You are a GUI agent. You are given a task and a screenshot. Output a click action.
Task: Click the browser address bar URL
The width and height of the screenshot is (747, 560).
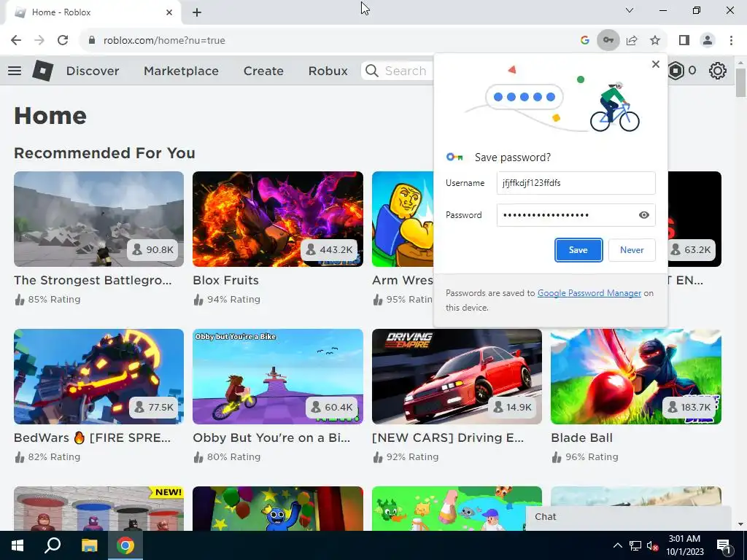164,41
